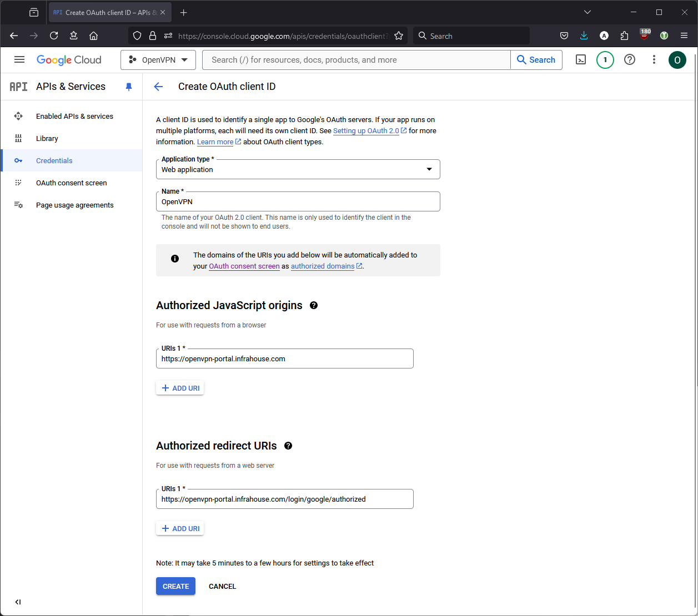This screenshot has width=698, height=616.
Task: Open the Google Cloud hamburger navigation menu
Action: 19,60
